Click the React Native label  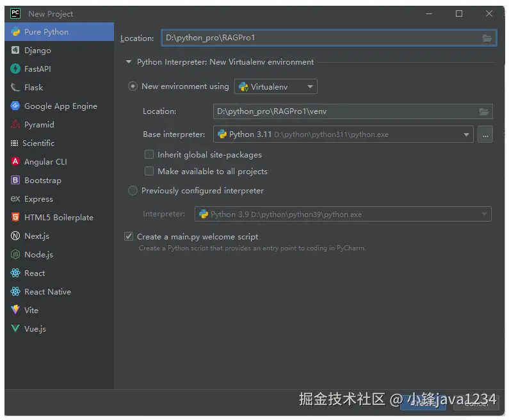coord(48,292)
